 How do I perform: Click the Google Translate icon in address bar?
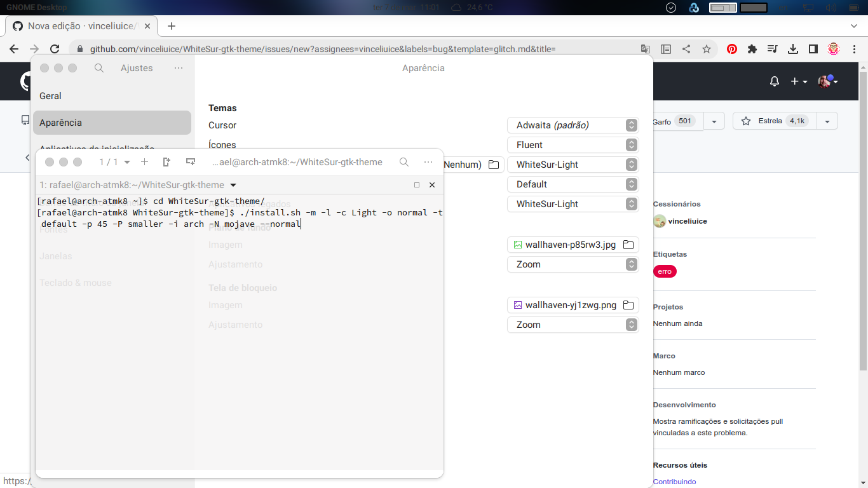[x=646, y=48]
